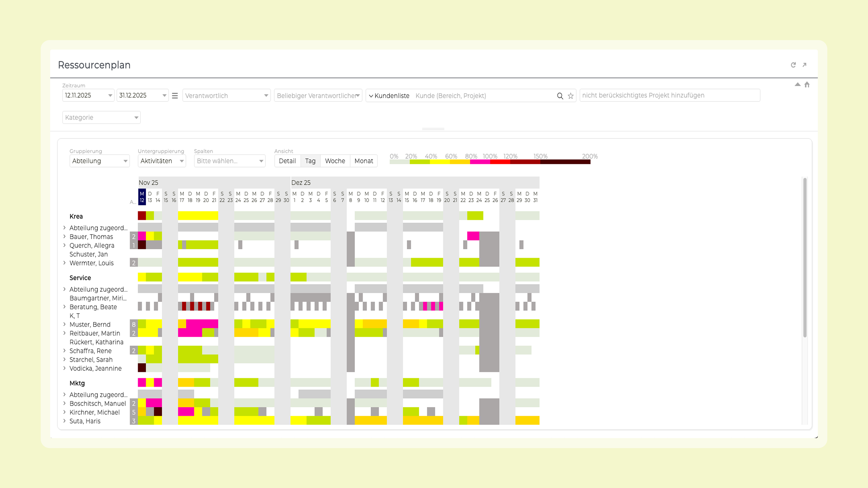The width and height of the screenshot is (868, 488).
Task: Expand the Bauer, Thomas row
Action: [x=64, y=236]
